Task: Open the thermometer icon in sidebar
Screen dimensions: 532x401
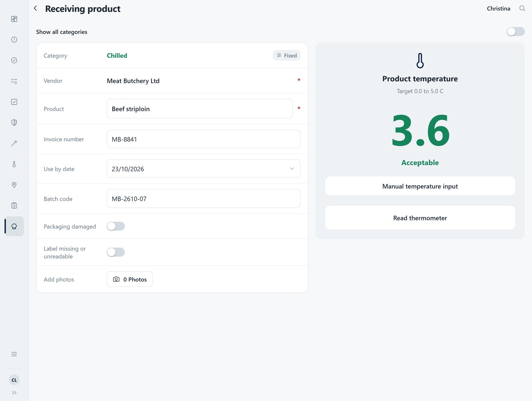Action: [x=14, y=164]
